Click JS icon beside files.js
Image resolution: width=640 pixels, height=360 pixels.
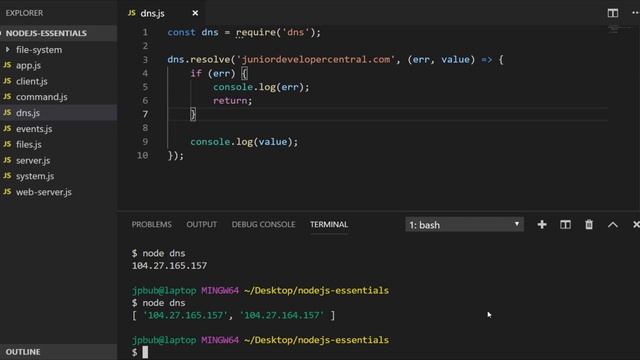coord(7,144)
